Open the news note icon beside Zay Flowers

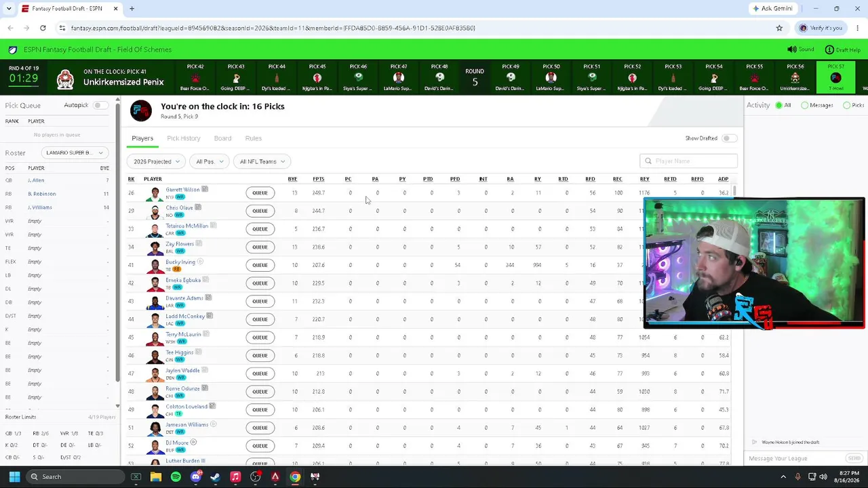click(x=198, y=243)
